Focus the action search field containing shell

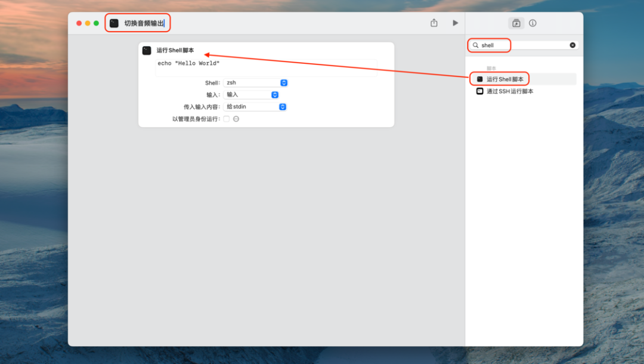click(x=524, y=45)
